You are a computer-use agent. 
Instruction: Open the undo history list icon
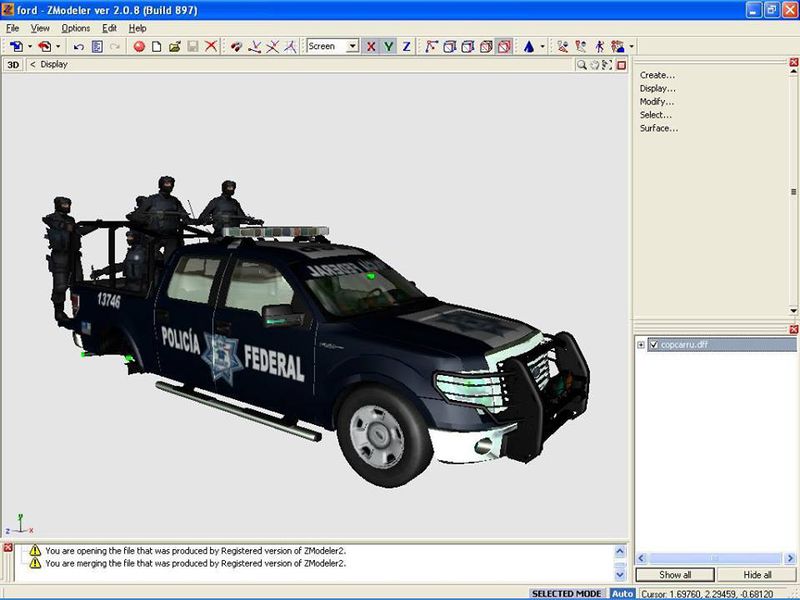pos(97,47)
